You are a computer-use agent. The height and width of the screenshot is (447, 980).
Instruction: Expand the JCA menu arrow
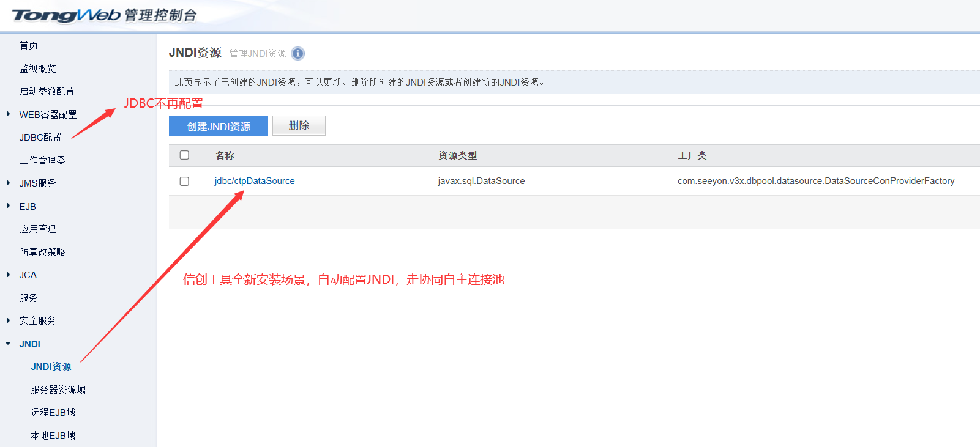coord(8,275)
